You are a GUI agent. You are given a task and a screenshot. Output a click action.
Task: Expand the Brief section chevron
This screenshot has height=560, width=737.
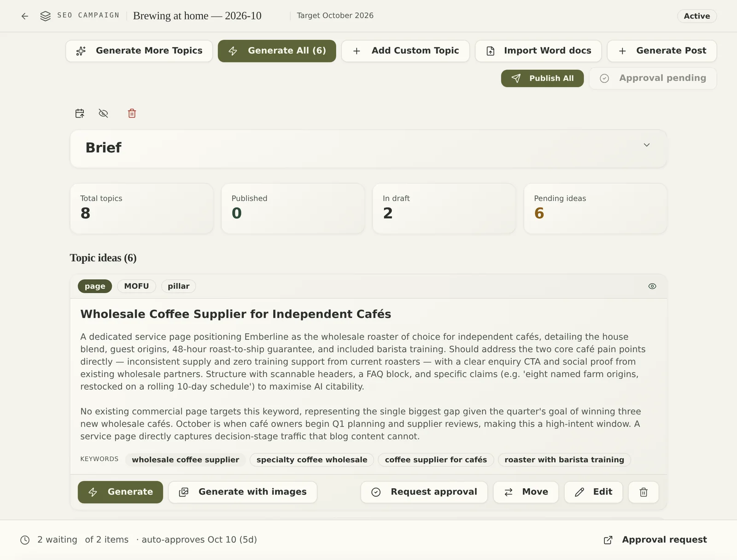click(647, 145)
